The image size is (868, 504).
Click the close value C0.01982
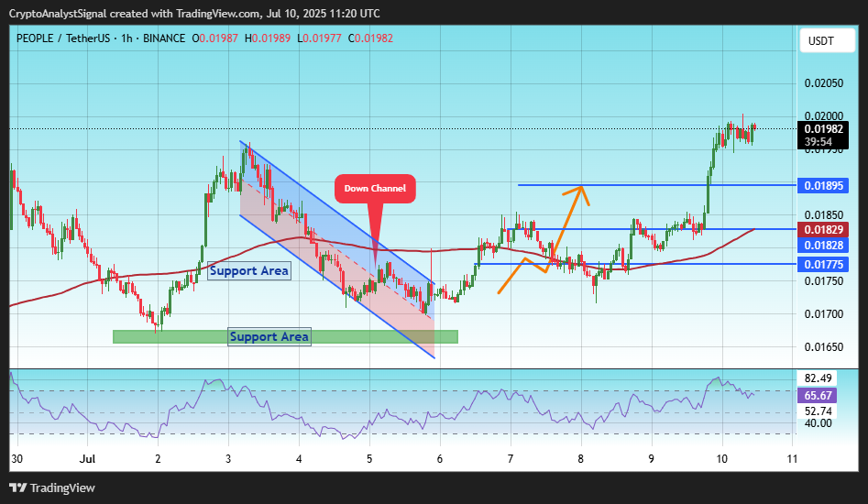pos(370,38)
